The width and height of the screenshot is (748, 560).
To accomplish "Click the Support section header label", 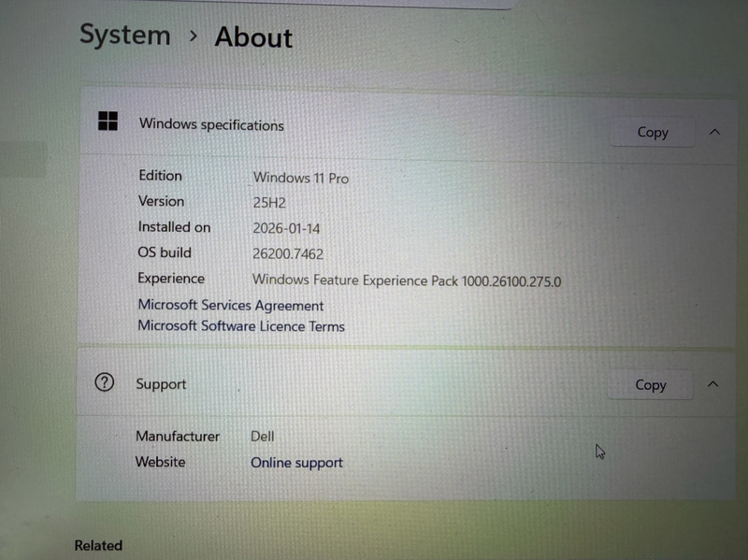I will click(x=161, y=384).
